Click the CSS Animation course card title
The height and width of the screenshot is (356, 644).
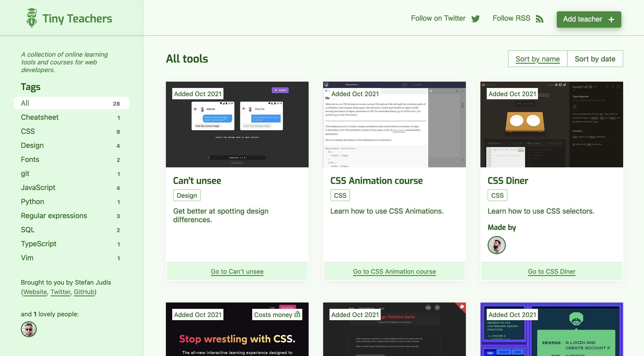click(376, 180)
